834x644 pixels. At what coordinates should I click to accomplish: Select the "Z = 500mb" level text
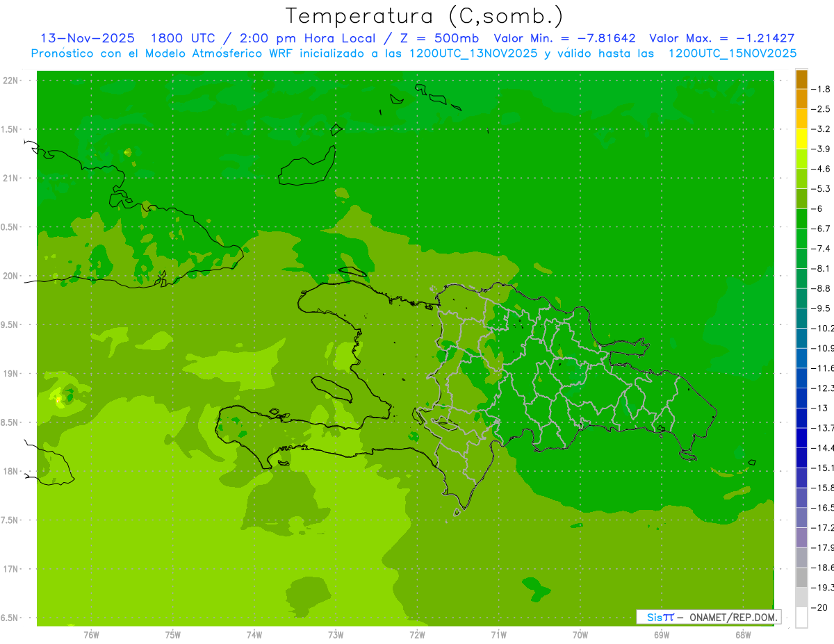[435, 39]
